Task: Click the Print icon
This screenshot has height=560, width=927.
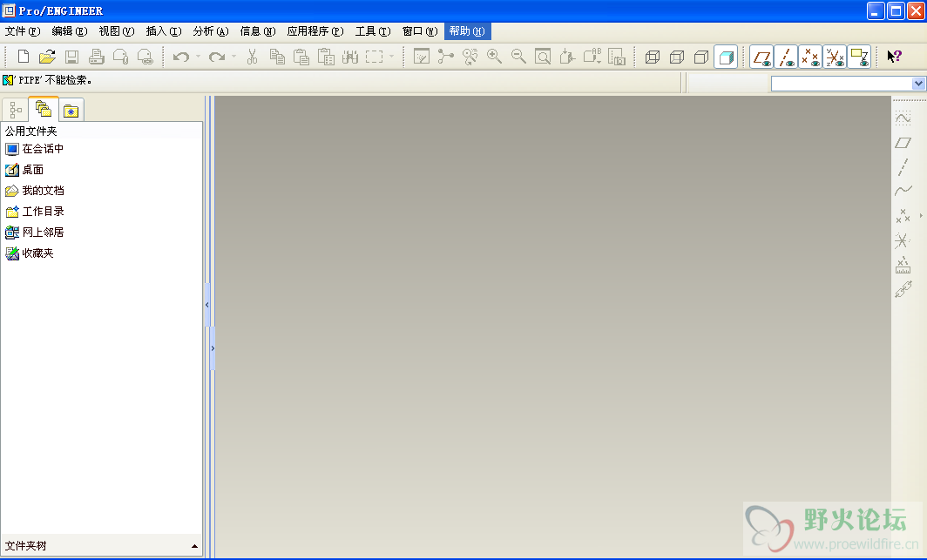Action: pos(96,57)
